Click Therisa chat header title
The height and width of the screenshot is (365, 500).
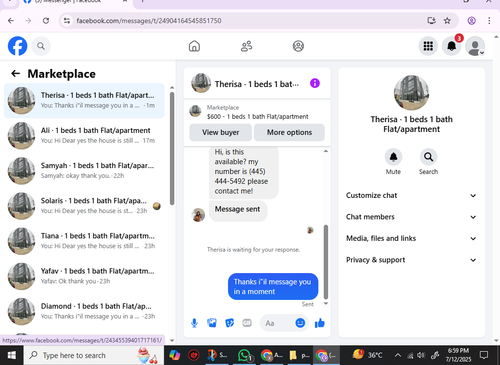pos(257,84)
